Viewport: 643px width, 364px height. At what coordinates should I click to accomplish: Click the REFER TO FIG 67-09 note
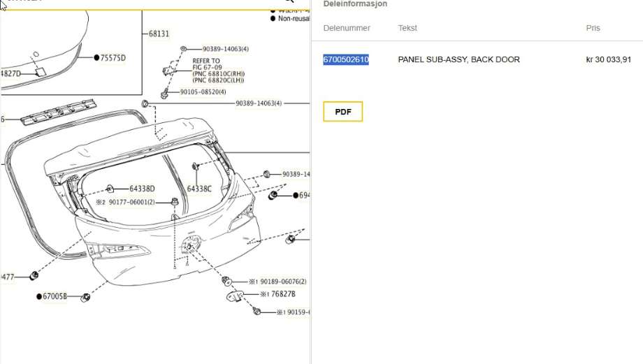pos(219,71)
